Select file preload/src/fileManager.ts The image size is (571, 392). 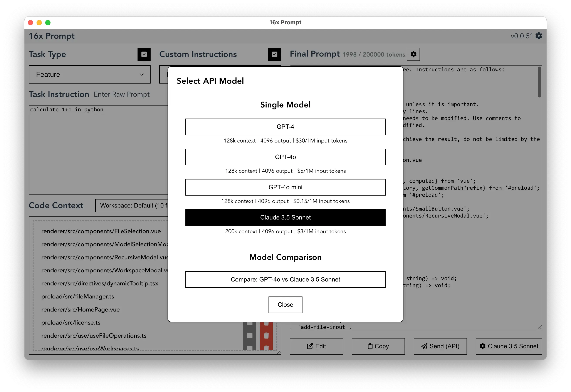(x=78, y=297)
